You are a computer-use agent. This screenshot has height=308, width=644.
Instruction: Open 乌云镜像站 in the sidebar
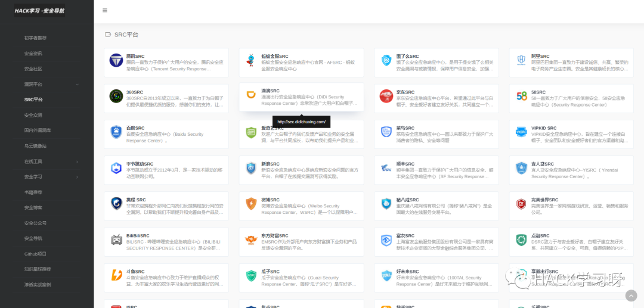click(x=35, y=145)
